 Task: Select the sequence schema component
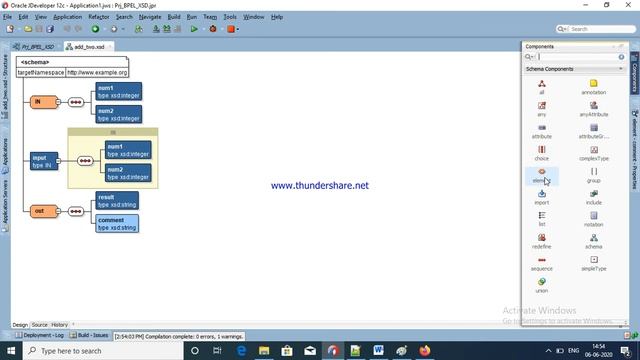(542, 263)
